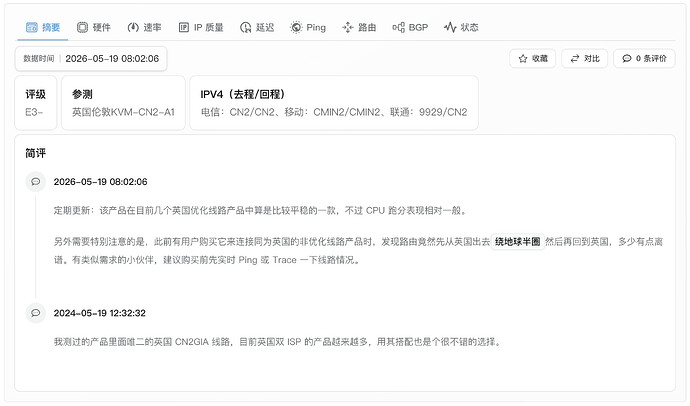Image resolution: width=690 pixels, height=406 pixels.
Task: Click the 评级 E3- card
Action: (x=36, y=103)
